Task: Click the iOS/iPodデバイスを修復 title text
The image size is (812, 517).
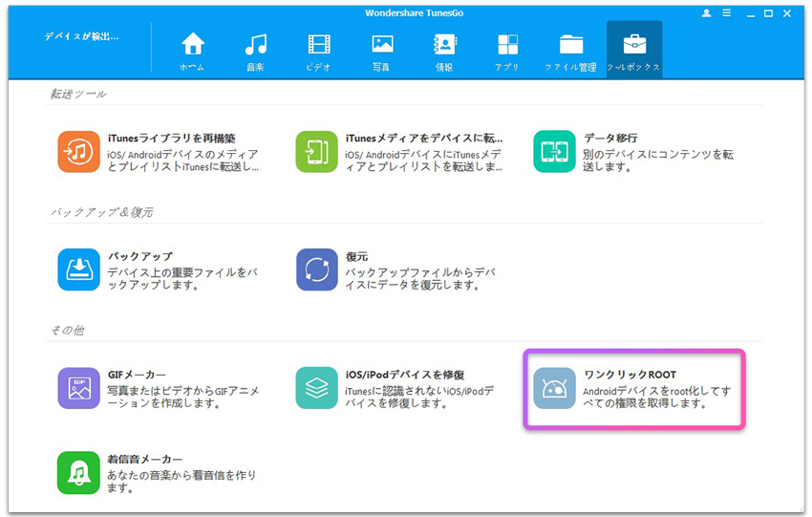Action: 405,375
